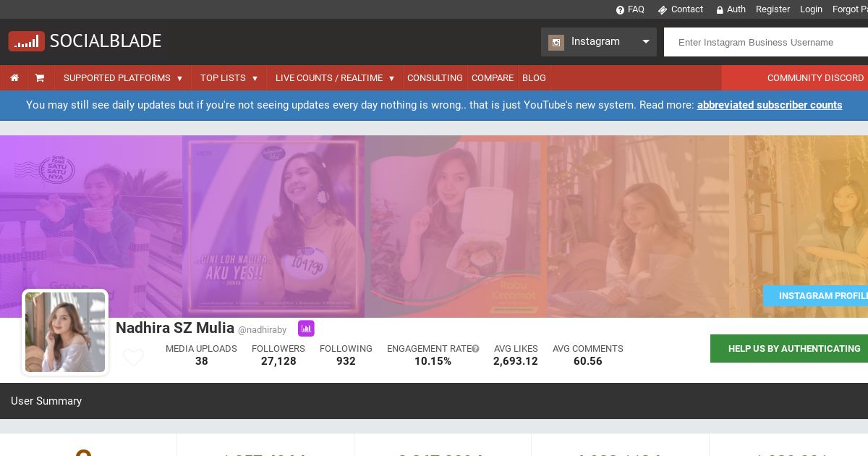
Task: Click the Contact tag icon
Action: point(663,10)
